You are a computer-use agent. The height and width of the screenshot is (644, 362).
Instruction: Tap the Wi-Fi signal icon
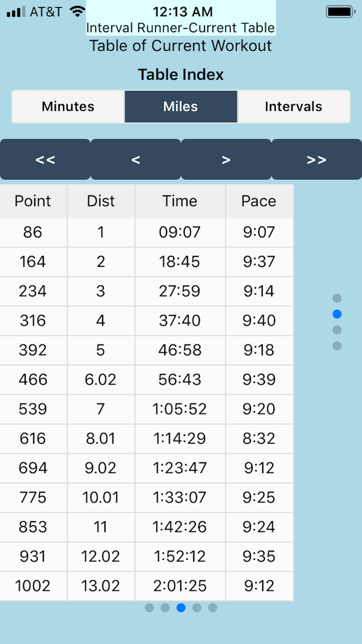point(77,12)
